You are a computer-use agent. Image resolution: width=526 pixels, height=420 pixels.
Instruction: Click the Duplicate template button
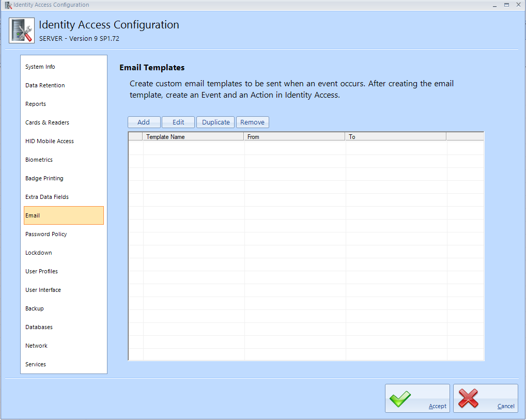[x=215, y=122]
